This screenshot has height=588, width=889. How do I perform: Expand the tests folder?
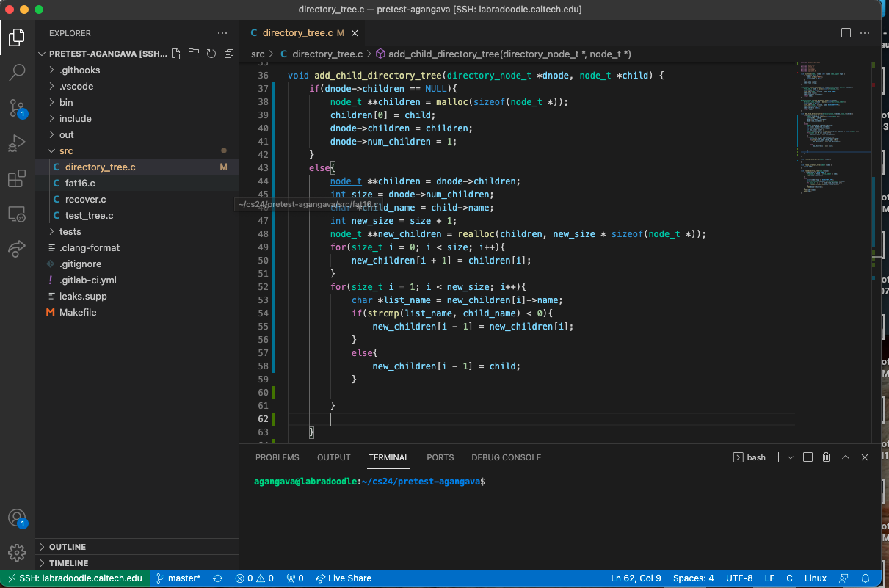point(70,232)
